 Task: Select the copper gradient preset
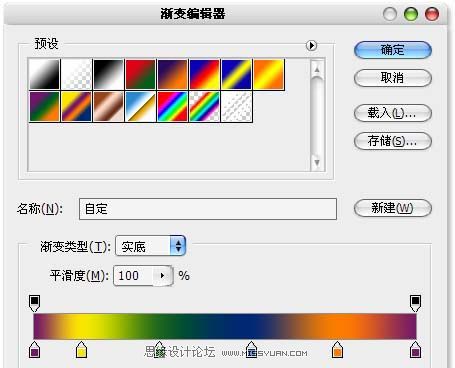coord(108,107)
